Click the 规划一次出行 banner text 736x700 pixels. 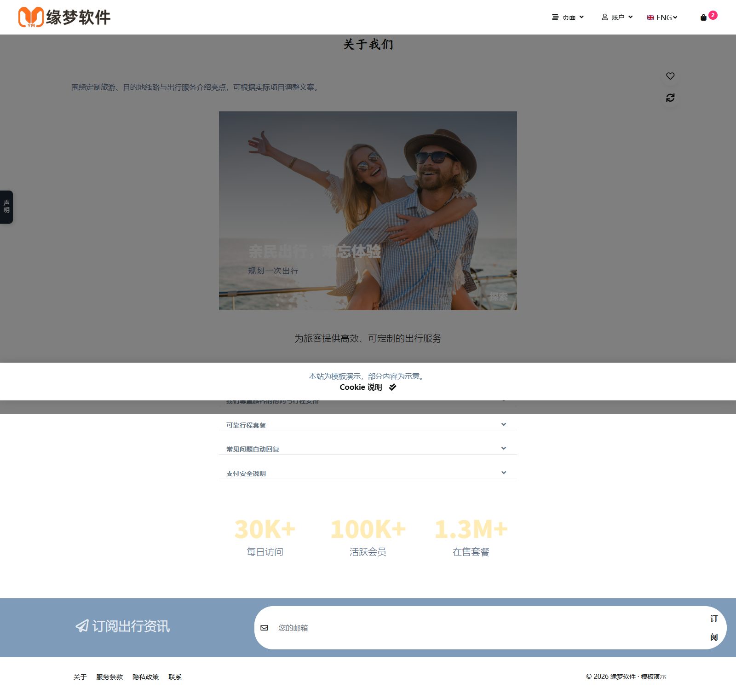[273, 271]
